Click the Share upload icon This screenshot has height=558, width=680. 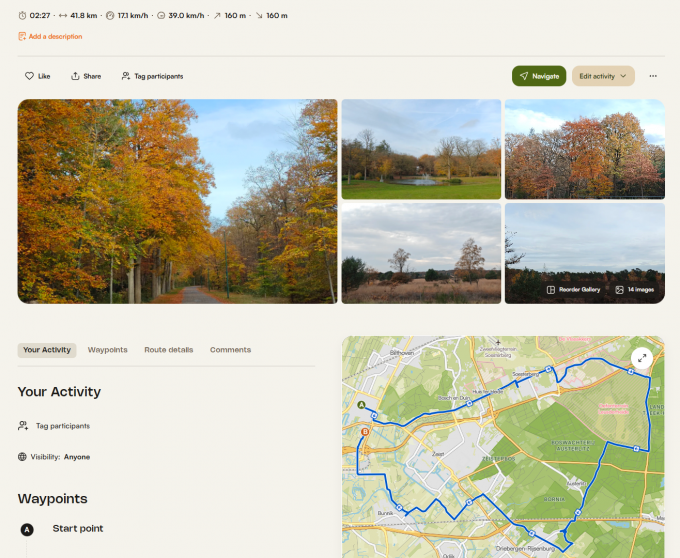[75, 76]
